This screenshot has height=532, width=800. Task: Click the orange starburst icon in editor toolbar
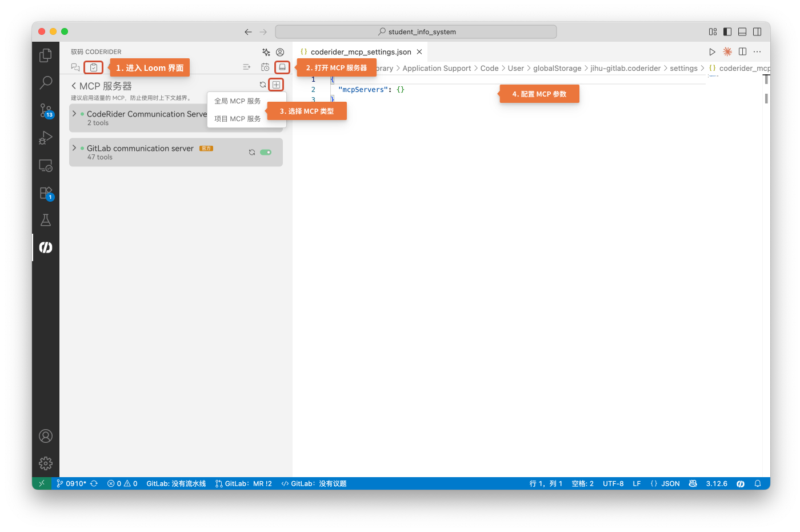pyautogui.click(x=727, y=51)
